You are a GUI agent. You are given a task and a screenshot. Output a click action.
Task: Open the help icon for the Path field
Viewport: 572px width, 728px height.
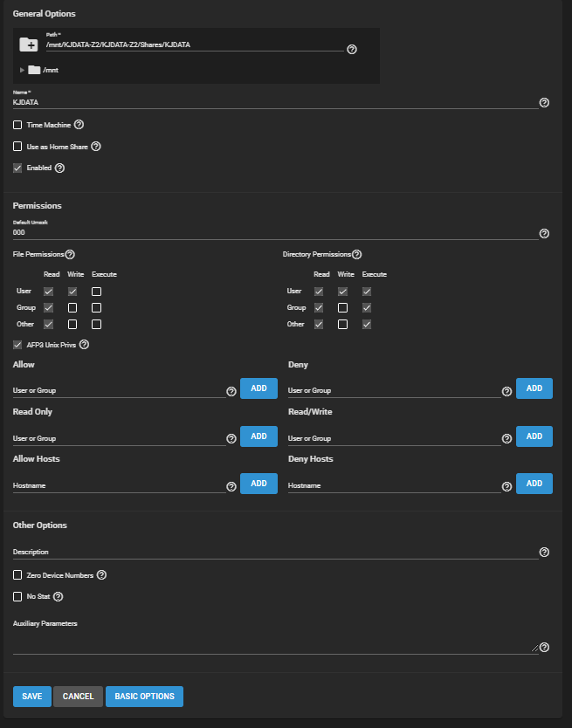click(352, 50)
